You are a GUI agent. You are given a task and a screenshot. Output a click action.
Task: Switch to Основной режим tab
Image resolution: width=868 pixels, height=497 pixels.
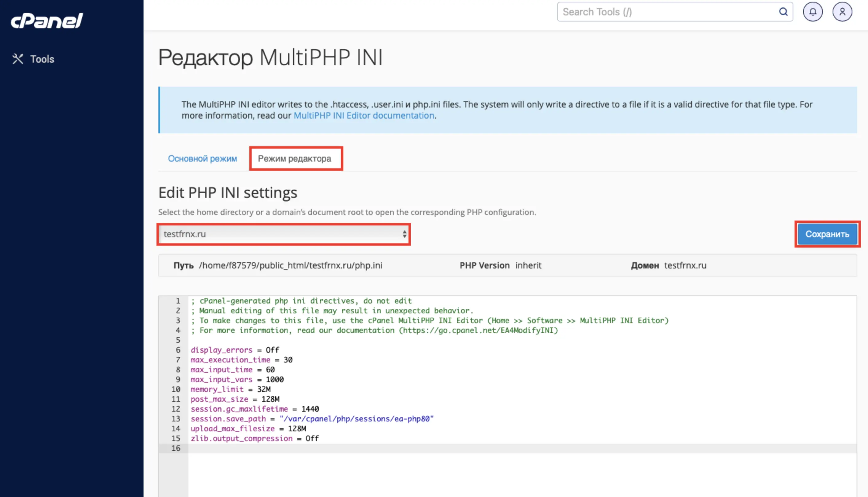pyautogui.click(x=203, y=159)
